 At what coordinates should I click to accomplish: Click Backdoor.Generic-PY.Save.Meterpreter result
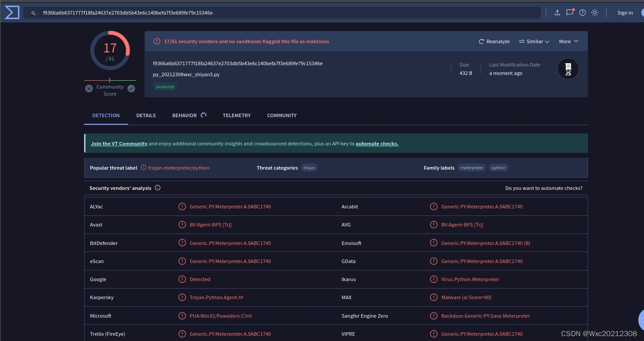click(485, 316)
